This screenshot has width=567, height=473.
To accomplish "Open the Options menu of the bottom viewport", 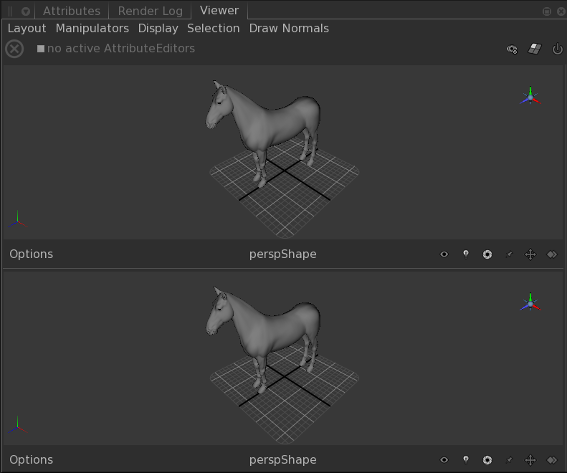I will pyautogui.click(x=31, y=460).
